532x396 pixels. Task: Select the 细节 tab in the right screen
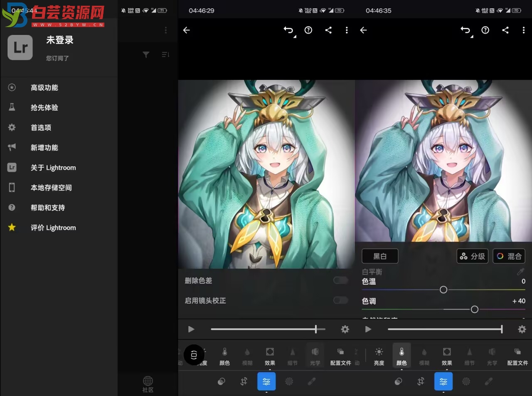[x=470, y=356]
